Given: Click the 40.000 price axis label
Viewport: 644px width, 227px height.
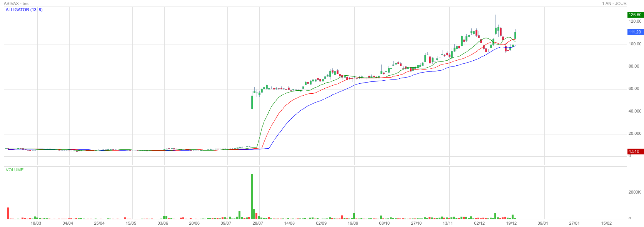Looking at the screenshot, I should tap(635, 111).
